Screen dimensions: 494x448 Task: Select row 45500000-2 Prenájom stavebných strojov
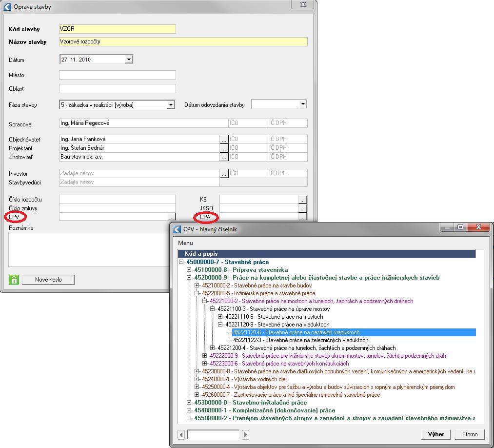pyautogui.click(x=335, y=418)
